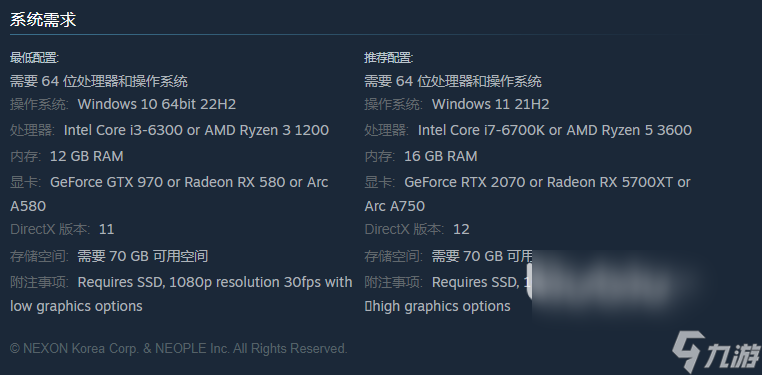Select the 最低配置 column header

35,58
